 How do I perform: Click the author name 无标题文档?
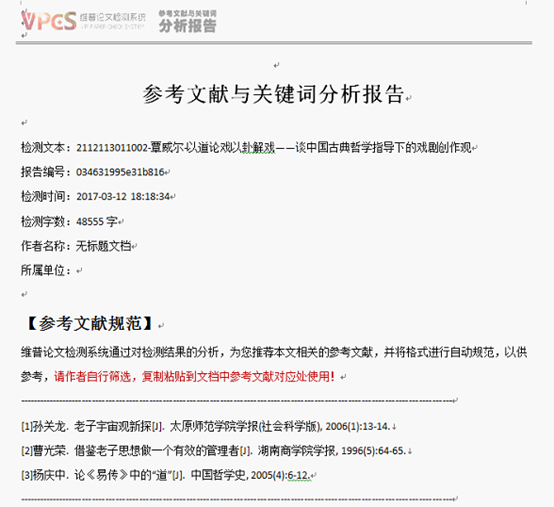[104, 246]
